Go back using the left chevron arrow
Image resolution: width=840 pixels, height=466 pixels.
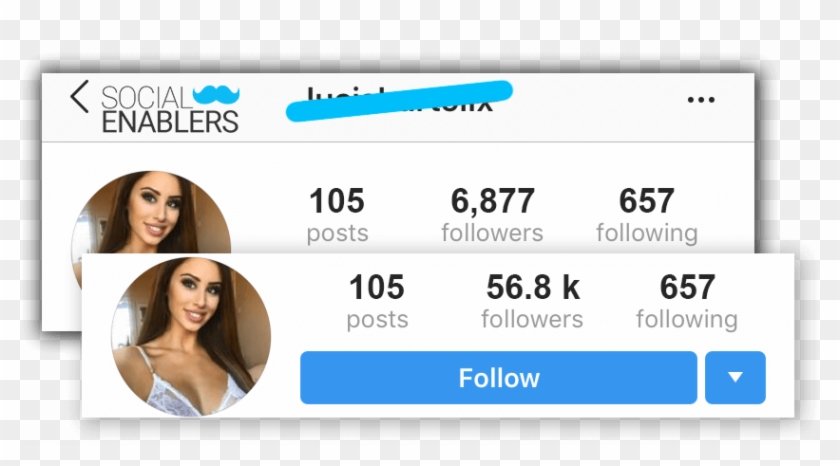click(79, 97)
